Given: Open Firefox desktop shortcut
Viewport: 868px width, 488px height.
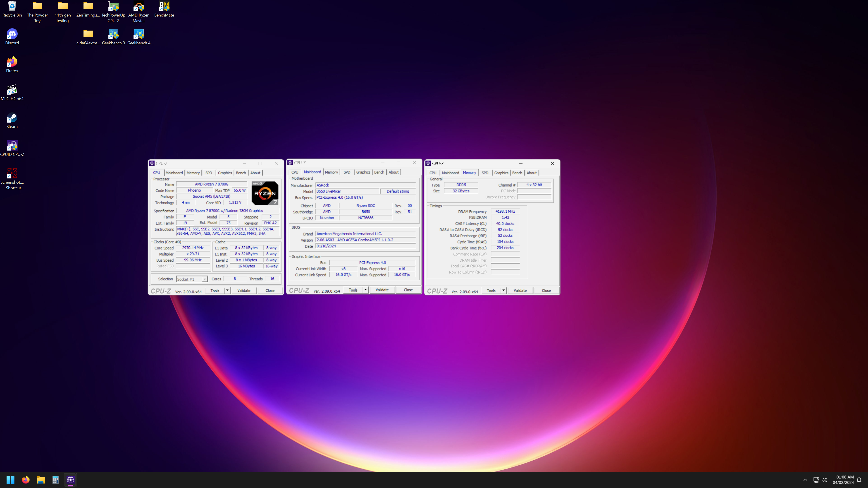Looking at the screenshot, I should pyautogui.click(x=12, y=65).
